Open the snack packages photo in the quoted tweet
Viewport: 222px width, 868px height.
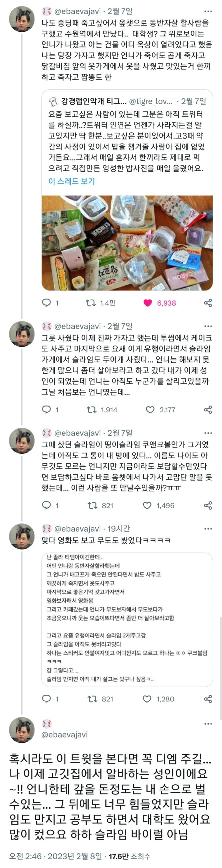click(127, 243)
